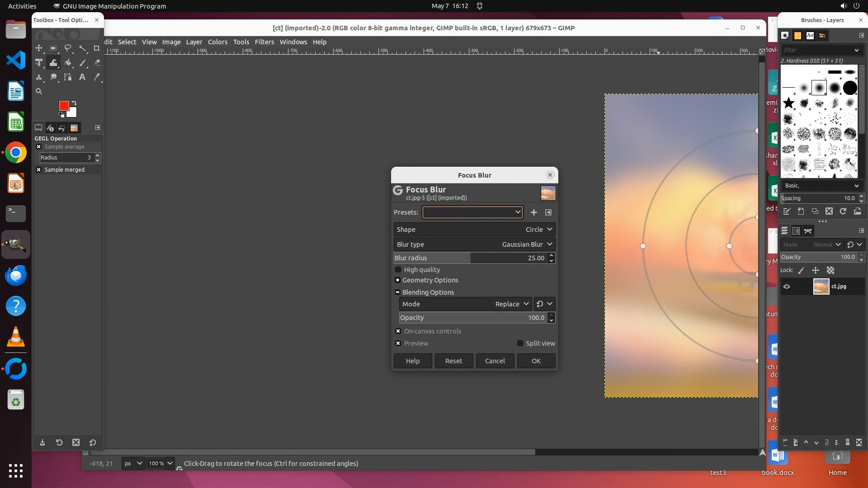Select the Zoom magnifier tool
The width and height of the screenshot is (868, 488).
click(x=39, y=91)
